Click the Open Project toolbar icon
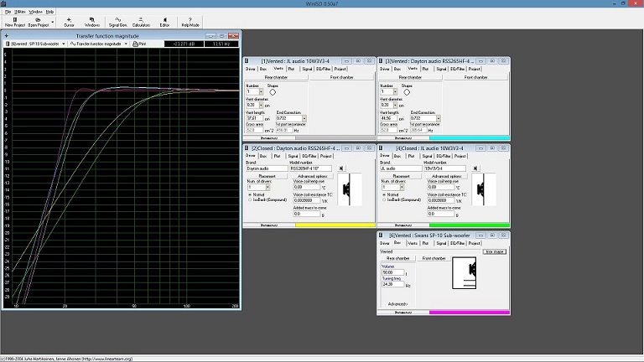Viewport: 644px width, 362px height. pyautogui.click(x=38, y=19)
